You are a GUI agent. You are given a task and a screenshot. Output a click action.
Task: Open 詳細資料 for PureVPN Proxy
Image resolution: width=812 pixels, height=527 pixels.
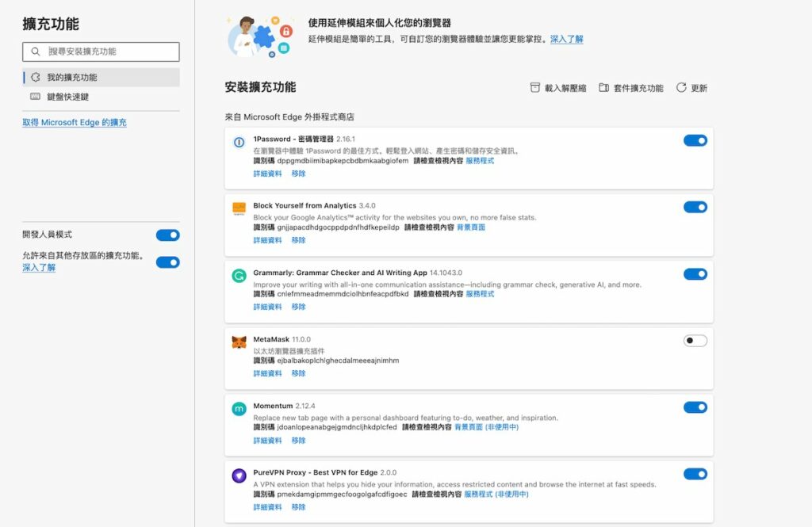coord(268,507)
